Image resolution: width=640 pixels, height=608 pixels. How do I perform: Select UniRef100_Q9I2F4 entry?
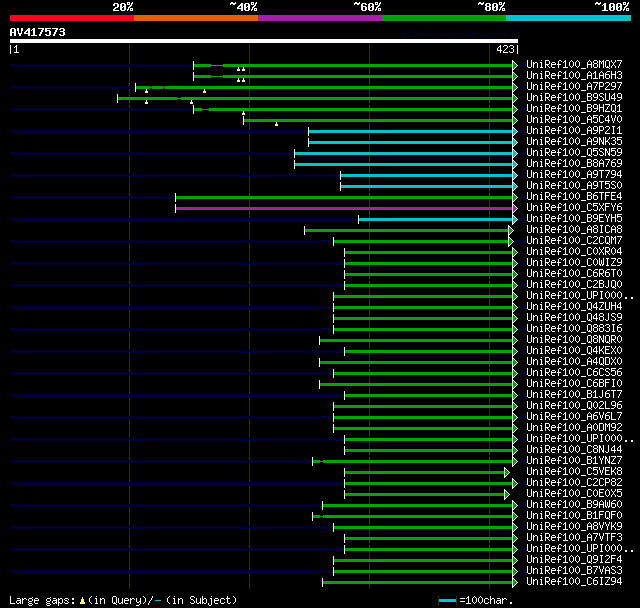tap(574, 560)
